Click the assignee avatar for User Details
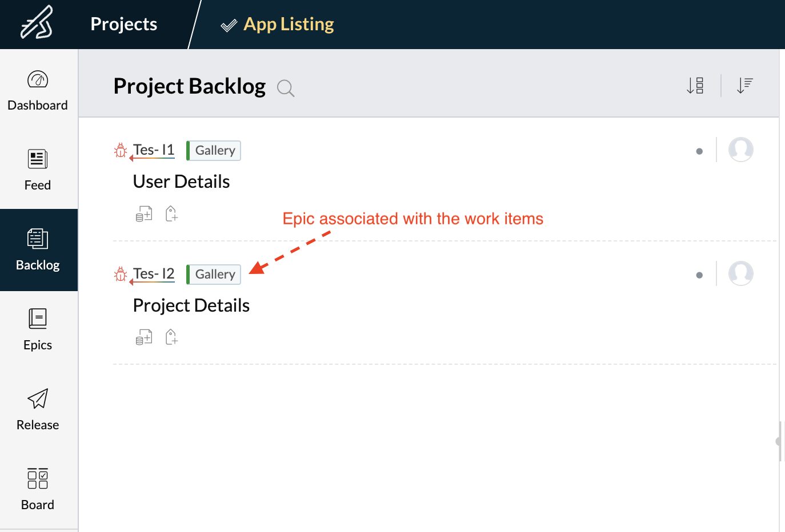This screenshot has height=532, width=785. pyautogui.click(x=740, y=150)
